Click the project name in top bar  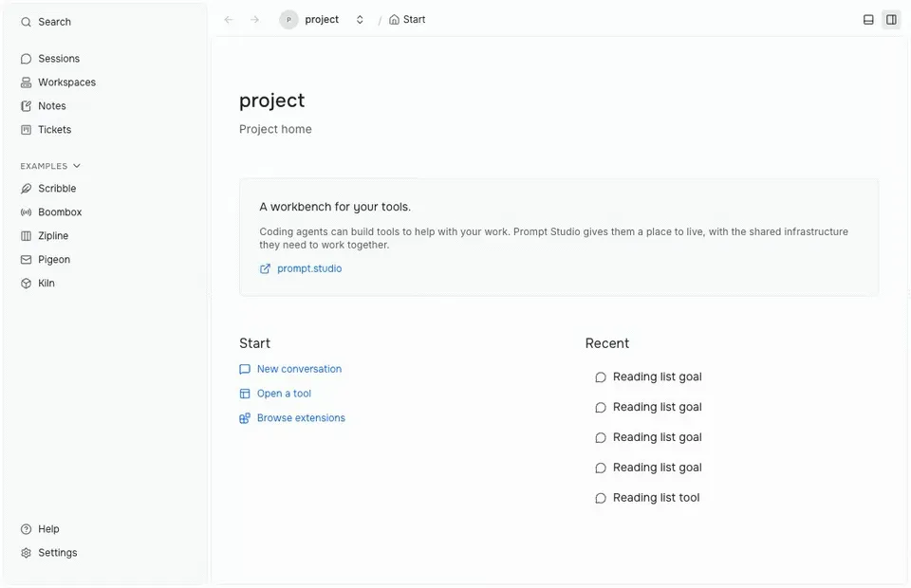(322, 20)
